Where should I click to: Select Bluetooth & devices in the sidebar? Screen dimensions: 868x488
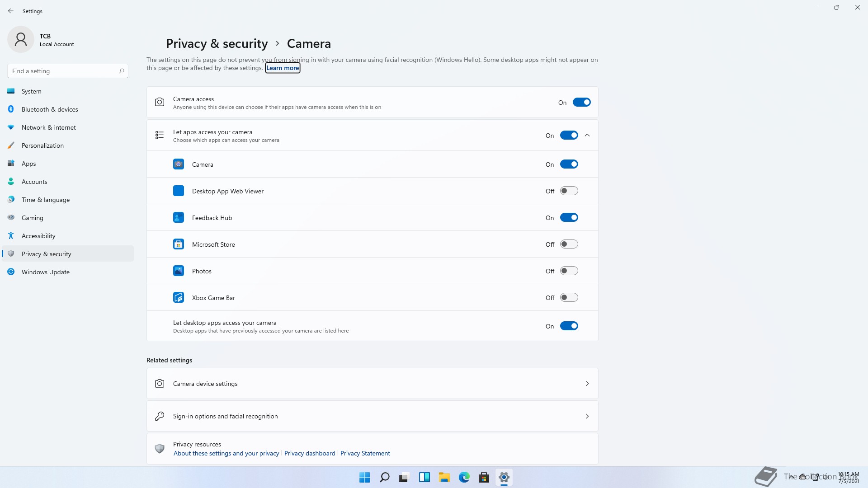click(x=50, y=109)
